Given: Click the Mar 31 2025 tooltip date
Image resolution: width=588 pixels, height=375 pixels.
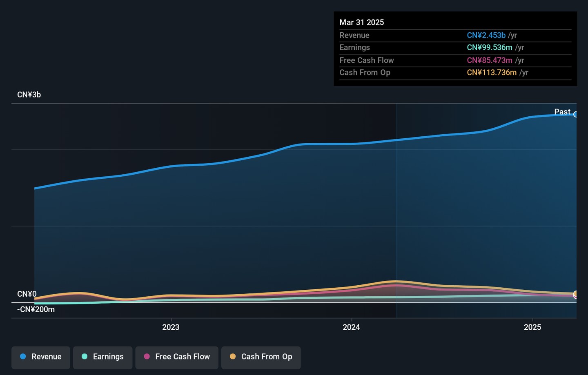Looking at the screenshot, I should pos(361,22).
